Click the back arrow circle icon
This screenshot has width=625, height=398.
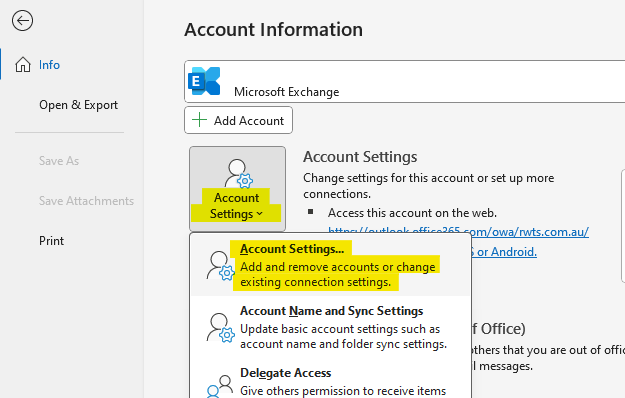coord(22,20)
